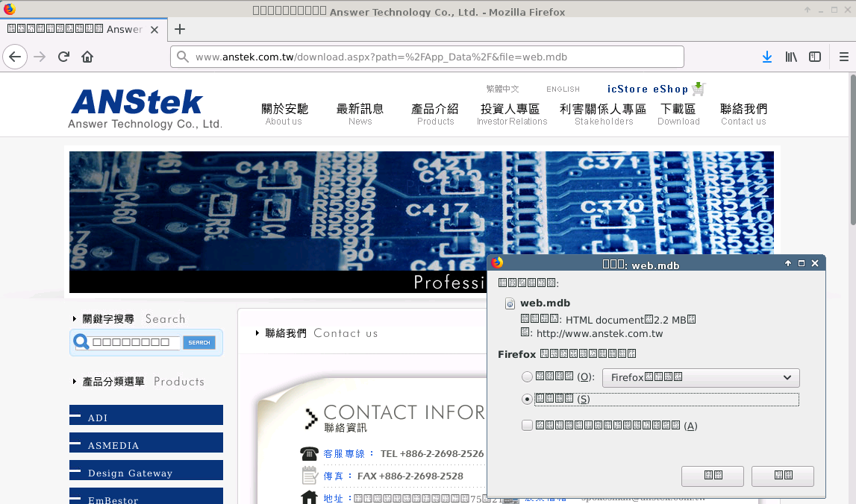Open the Investor Relations menu
This screenshot has width=856, height=504.
pos(511,115)
